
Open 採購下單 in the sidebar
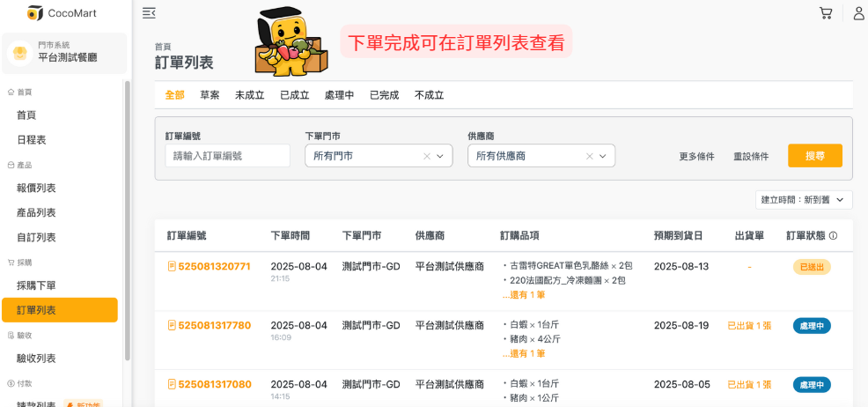[x=60, y=285]
